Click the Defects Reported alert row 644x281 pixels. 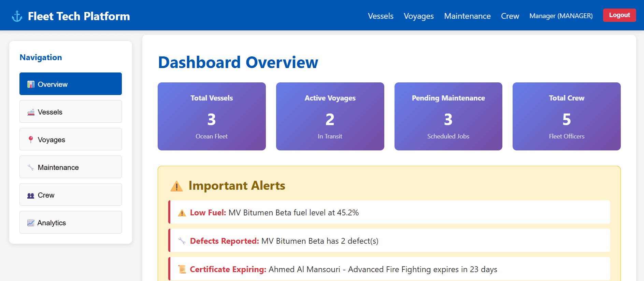(x=389, y=241)
